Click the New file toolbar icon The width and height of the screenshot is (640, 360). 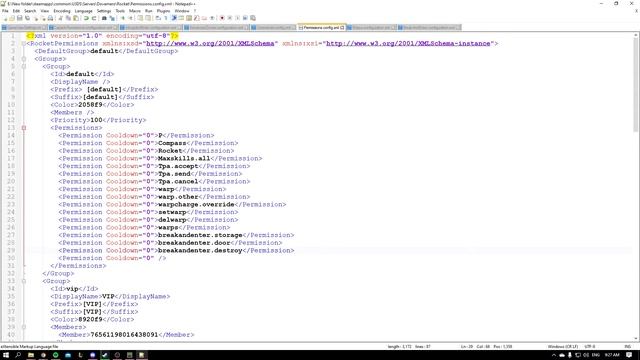point(5,18)
